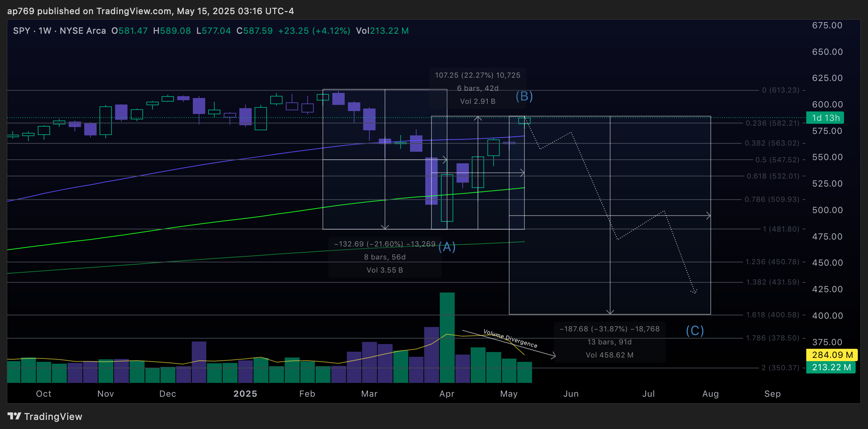This screenshot has width=868, height=429.
Task: Click the 625.00 price axis label
Action: [x=827, y=78]
